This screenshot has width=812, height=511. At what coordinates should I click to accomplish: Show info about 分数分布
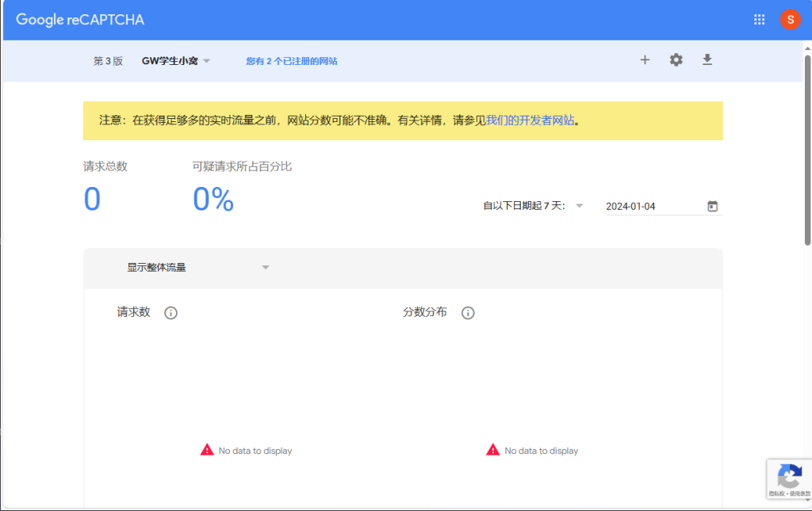coord(468,313)
